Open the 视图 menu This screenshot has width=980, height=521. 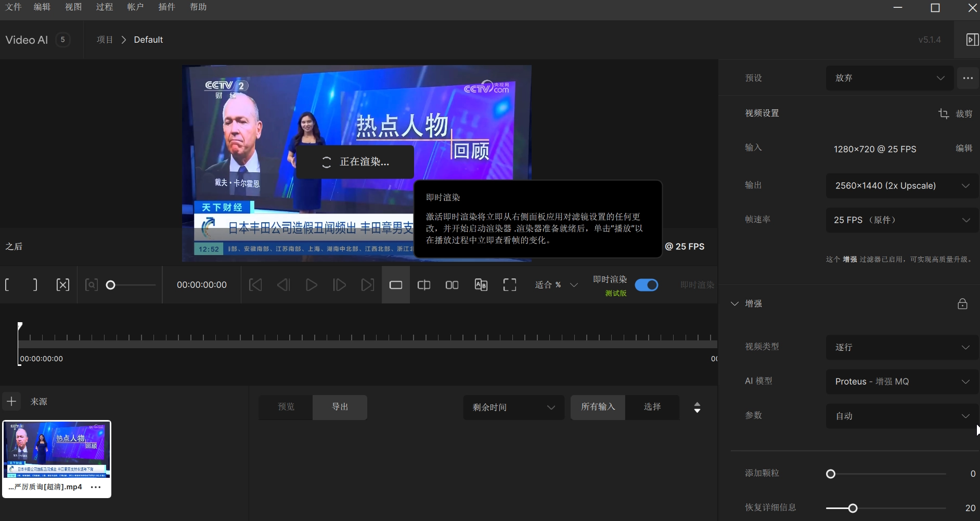(73, 7)
